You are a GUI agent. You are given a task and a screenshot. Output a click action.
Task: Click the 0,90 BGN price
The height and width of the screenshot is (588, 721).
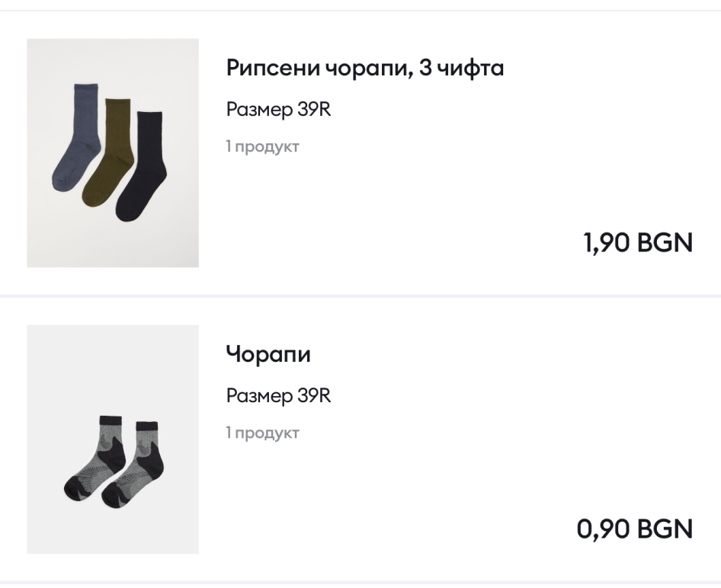(x=635, y=529)
